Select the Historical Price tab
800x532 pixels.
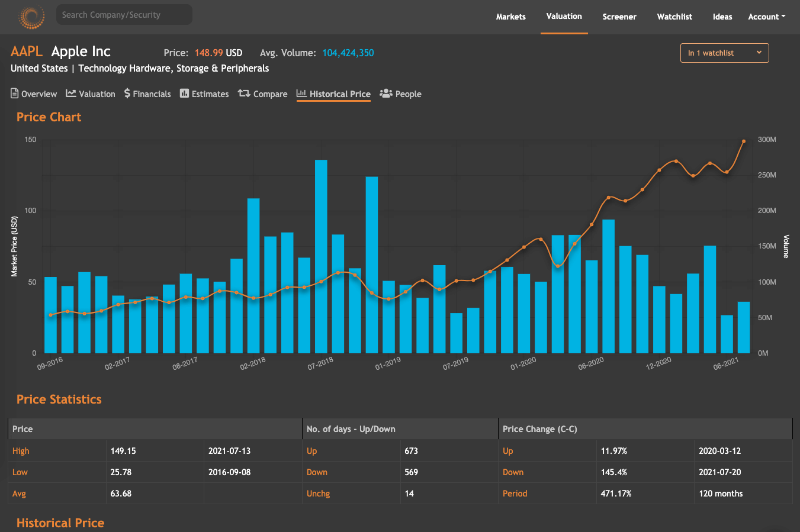[x=333, y=93]
